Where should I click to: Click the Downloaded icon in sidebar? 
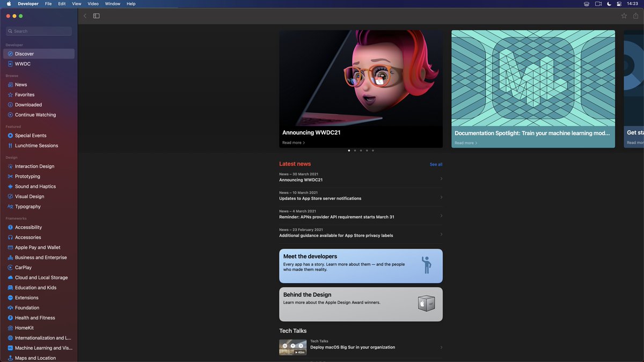pyautogui.click(x=10, y=105)
